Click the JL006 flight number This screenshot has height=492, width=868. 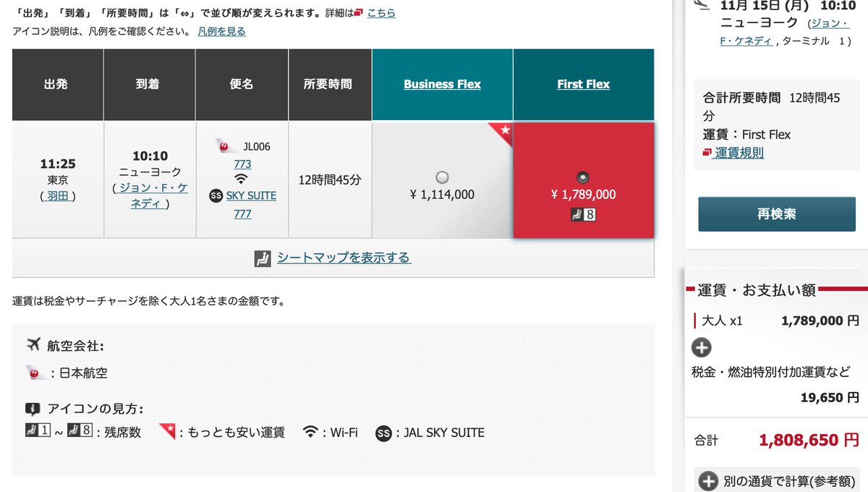[256, 146]
